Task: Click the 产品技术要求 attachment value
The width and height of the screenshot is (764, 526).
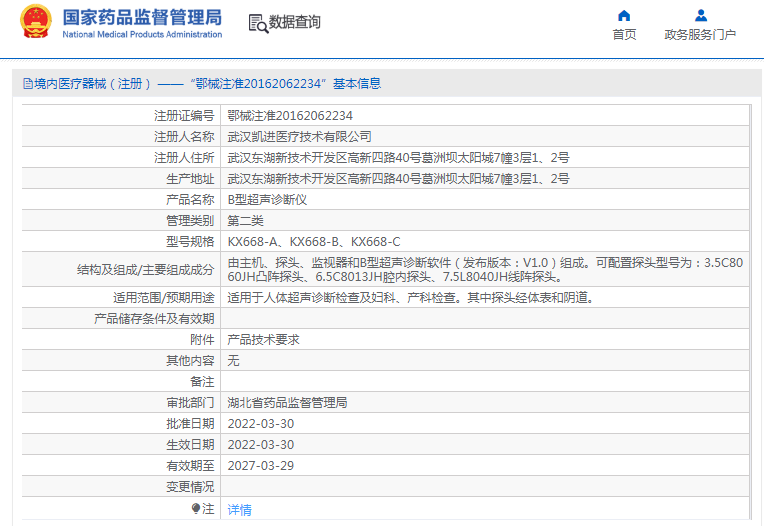Action: click(263, 339)
